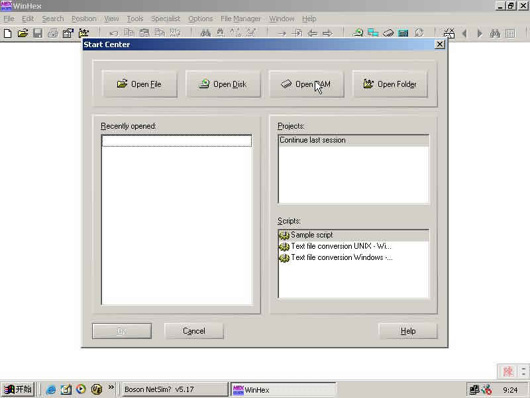Click the binoculars icon at toolbar right end
The image size is (530, 398).
coord(495,33)
